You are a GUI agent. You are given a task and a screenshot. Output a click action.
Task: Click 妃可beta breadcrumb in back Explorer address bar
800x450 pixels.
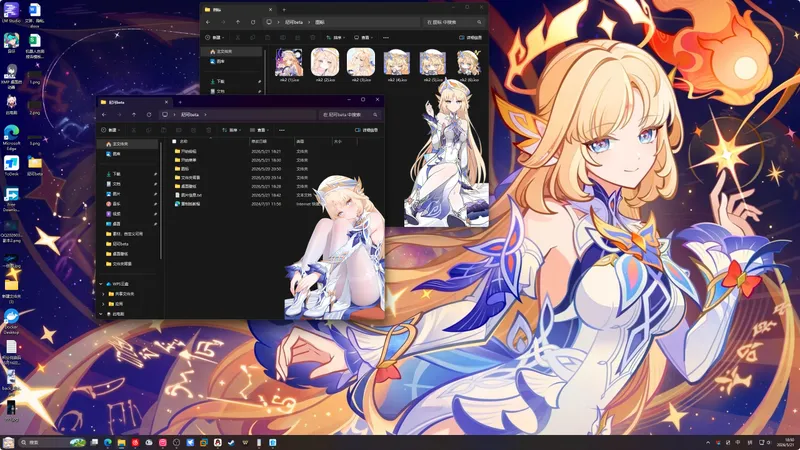294,22
